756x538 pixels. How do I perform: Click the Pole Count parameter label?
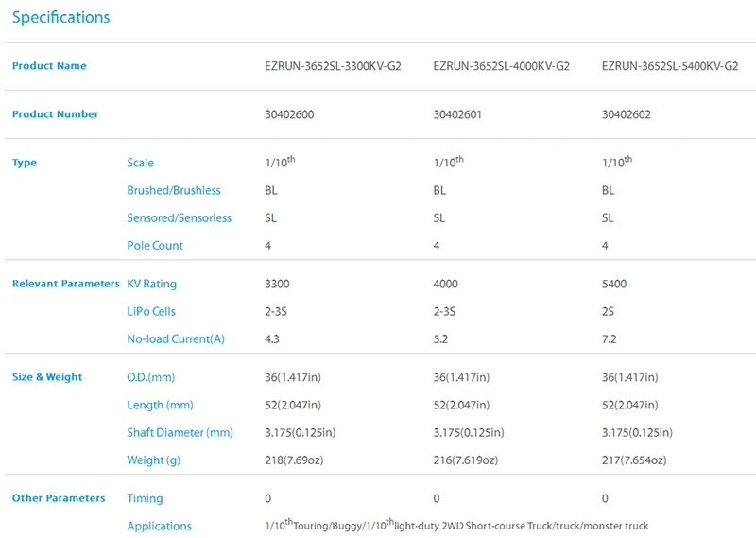click(x=155, y=245)
